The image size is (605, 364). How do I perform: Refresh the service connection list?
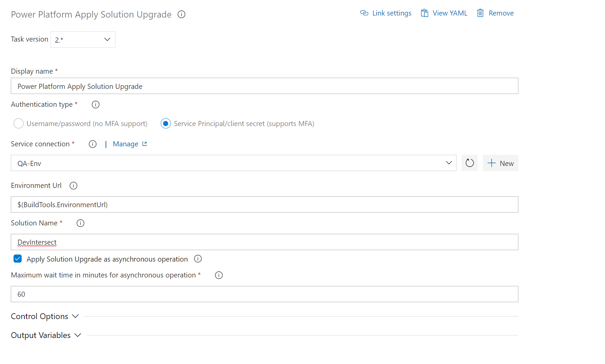[470, 163]
